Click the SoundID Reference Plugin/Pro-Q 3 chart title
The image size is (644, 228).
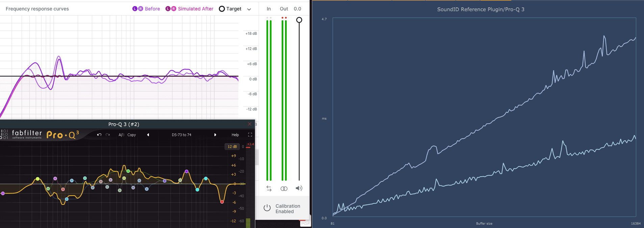coord(481,9)
